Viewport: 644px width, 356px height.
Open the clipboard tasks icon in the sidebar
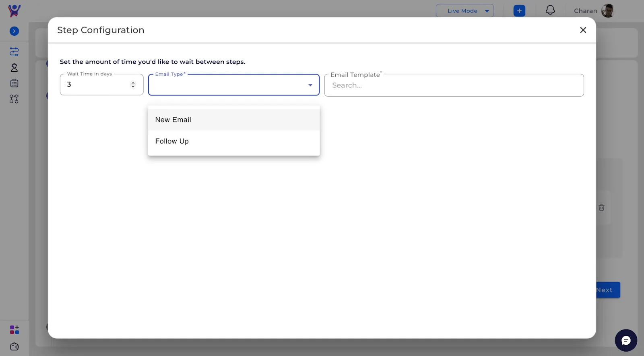tap(14, 83)
